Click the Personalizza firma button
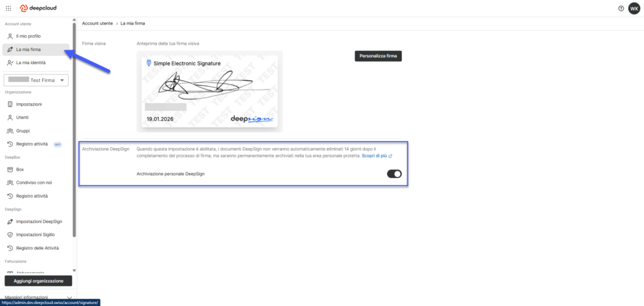The image size is (644, 306). pyautogui.click(x=378, y=56)
